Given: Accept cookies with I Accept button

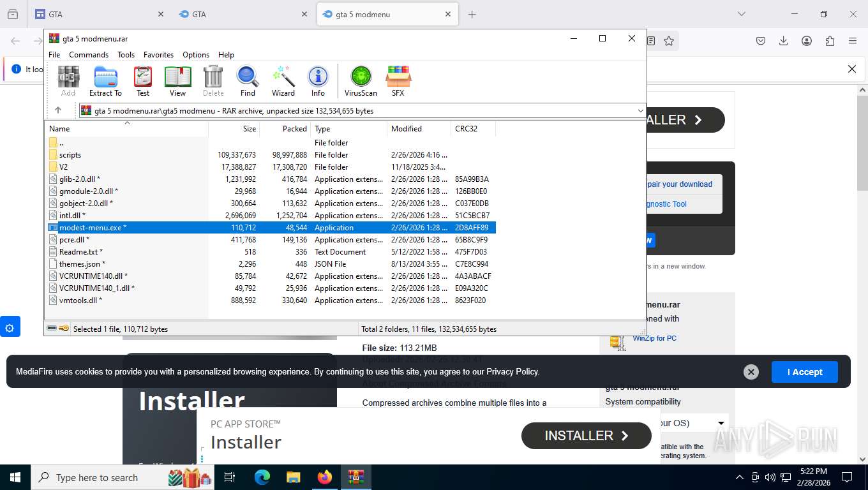Looking at the screenshot, I should click(x=804, y=372).
